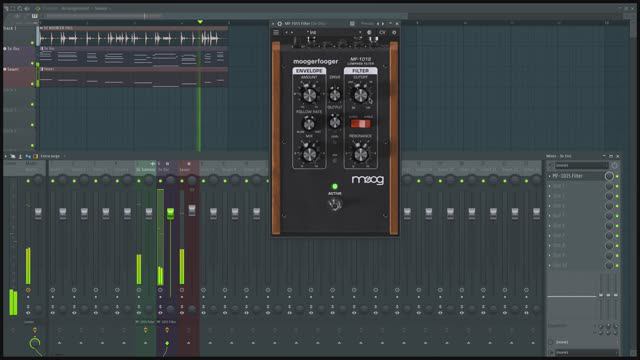Screen dimensions: 640x360
Task: Flip the red 2-pole/4-pole switch
Action: pos(360,123)
